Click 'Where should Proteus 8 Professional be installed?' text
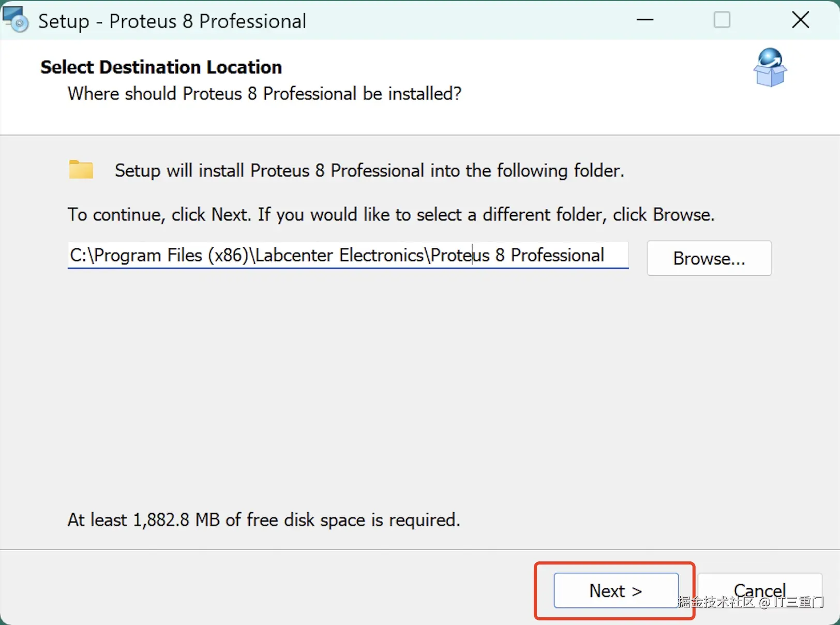The width and height of the screenshot is (840, 625). 264,94
